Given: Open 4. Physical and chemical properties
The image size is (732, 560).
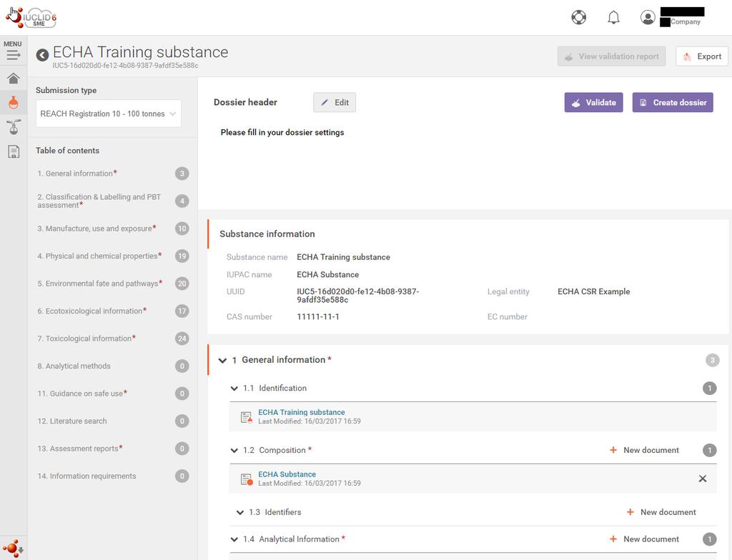Looking at the screenshot, I should [x=99, y=256].
